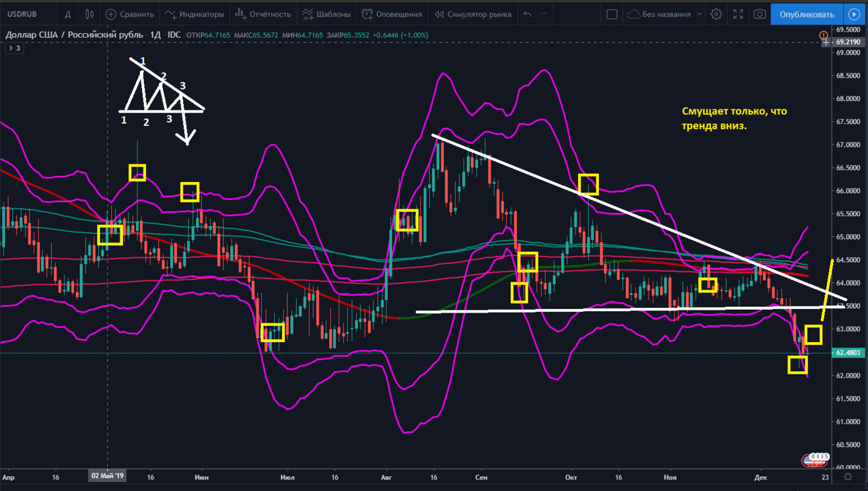Start the Симулятор рынка bar replay
The width and height of the screenshot is (868, 491).
point(472,14)
